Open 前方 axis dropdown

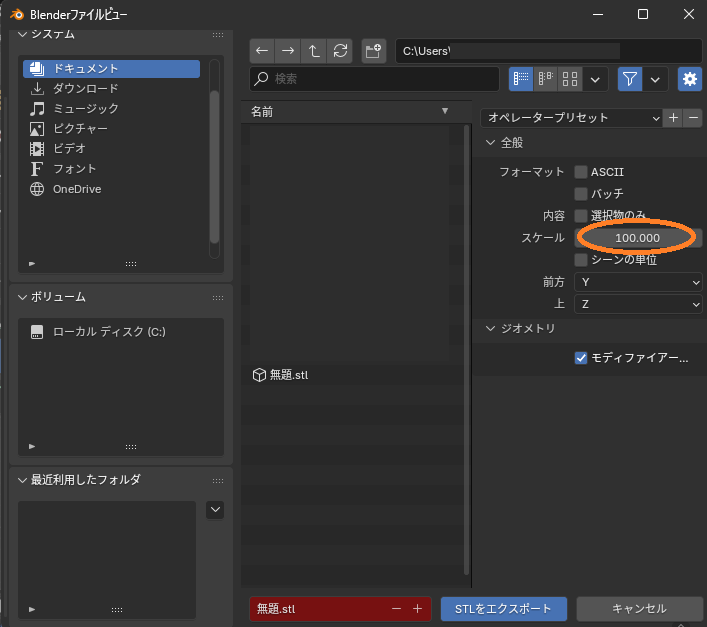[638, 283]
